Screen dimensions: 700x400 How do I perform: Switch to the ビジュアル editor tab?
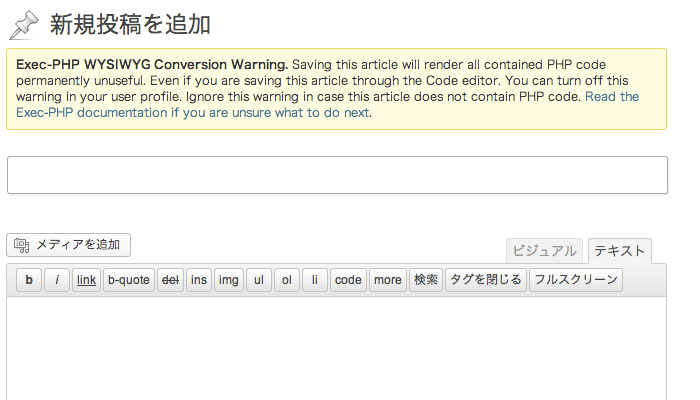point(544,251)
